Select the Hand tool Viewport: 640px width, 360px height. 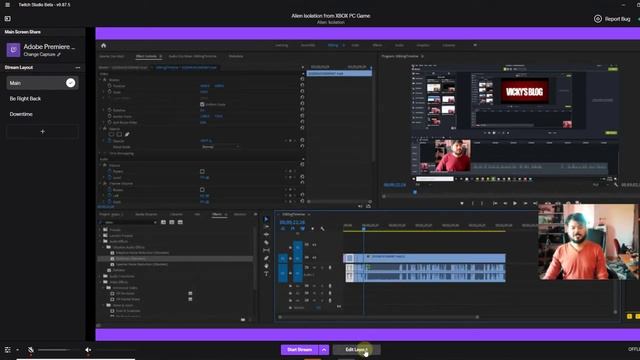tap(266, 266)
